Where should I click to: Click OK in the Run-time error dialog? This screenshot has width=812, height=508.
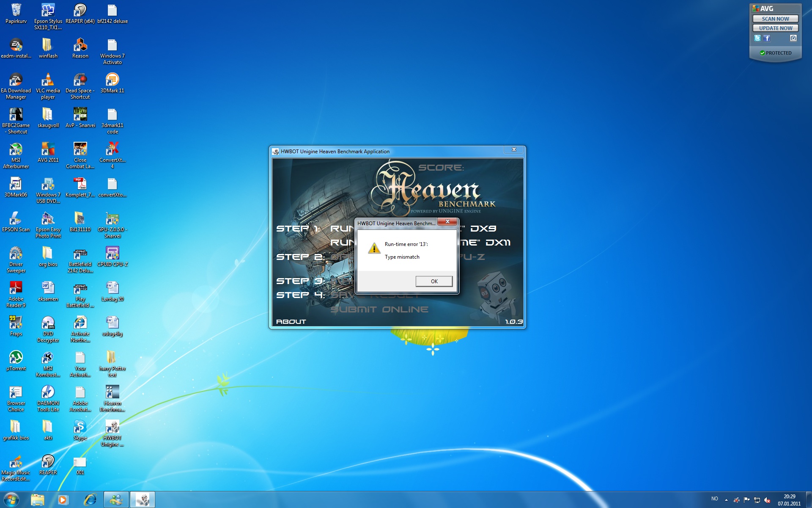(x=434, y=281)
